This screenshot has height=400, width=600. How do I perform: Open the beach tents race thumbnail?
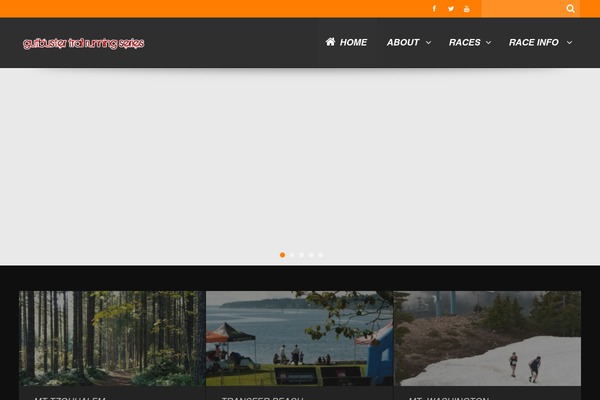[x=300, y=338]
